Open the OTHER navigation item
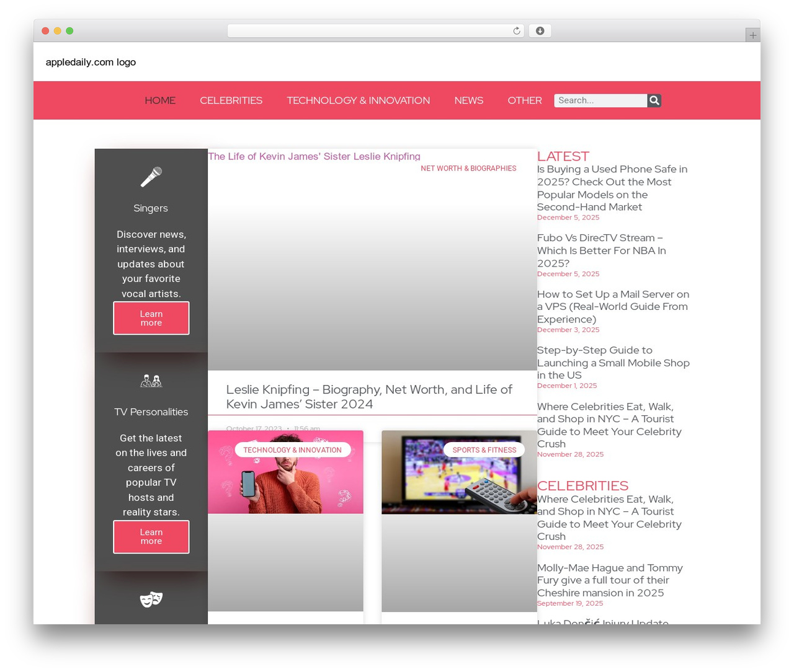 [x=524, y=100]
